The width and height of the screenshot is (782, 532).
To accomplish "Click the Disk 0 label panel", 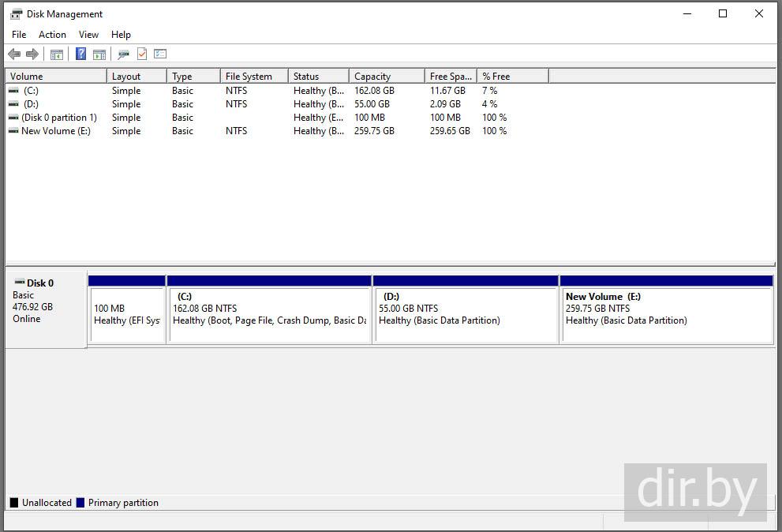I will [x=45, y=308].
